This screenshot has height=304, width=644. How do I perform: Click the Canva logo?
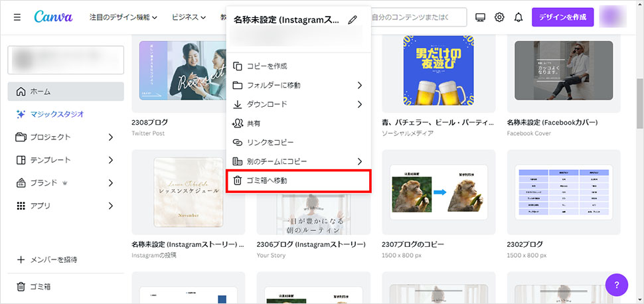click(53, 17)
